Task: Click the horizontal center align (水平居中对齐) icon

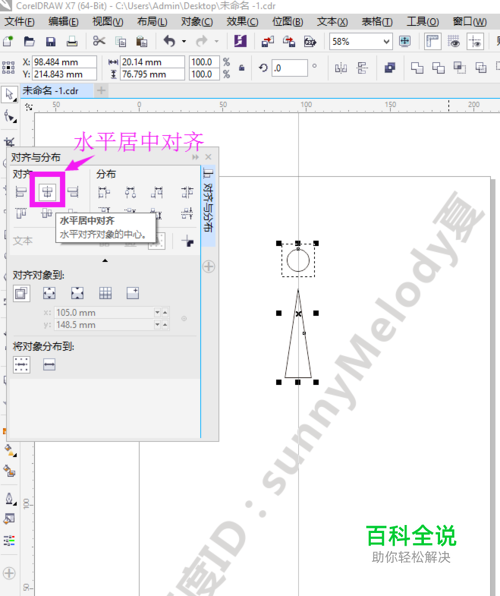Action: click(47, 192)
